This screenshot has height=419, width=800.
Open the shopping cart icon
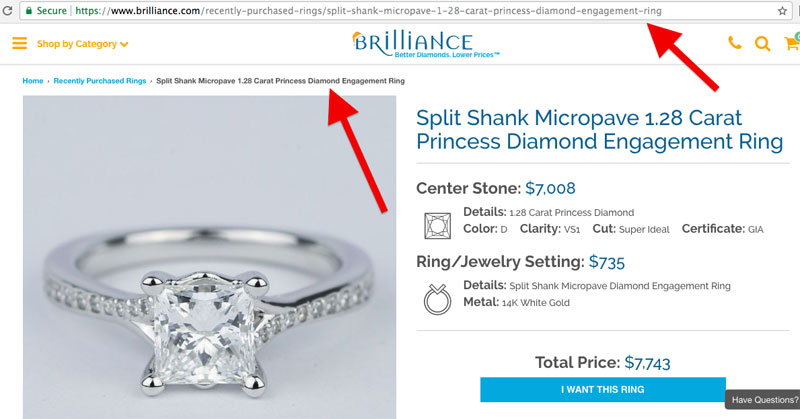tap(792, 43)
